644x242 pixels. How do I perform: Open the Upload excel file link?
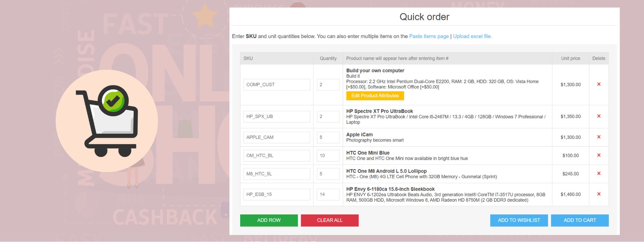pos(472,36)
